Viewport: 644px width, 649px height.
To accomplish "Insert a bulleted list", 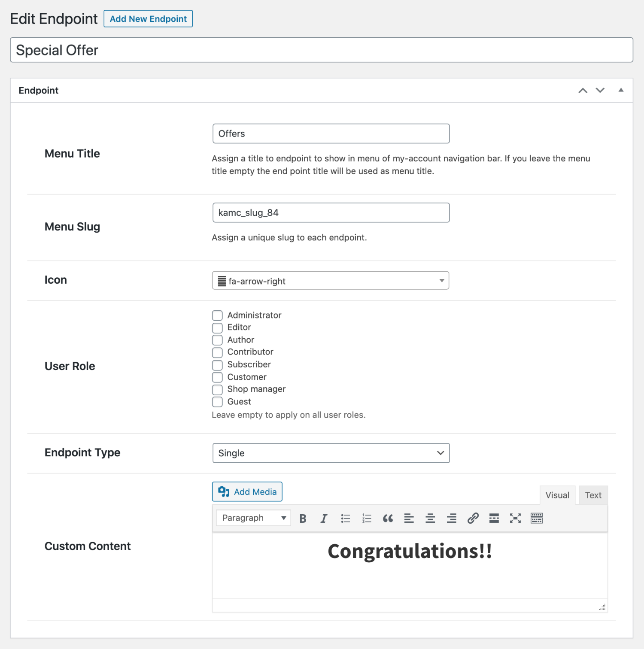I will coord(345,518).
